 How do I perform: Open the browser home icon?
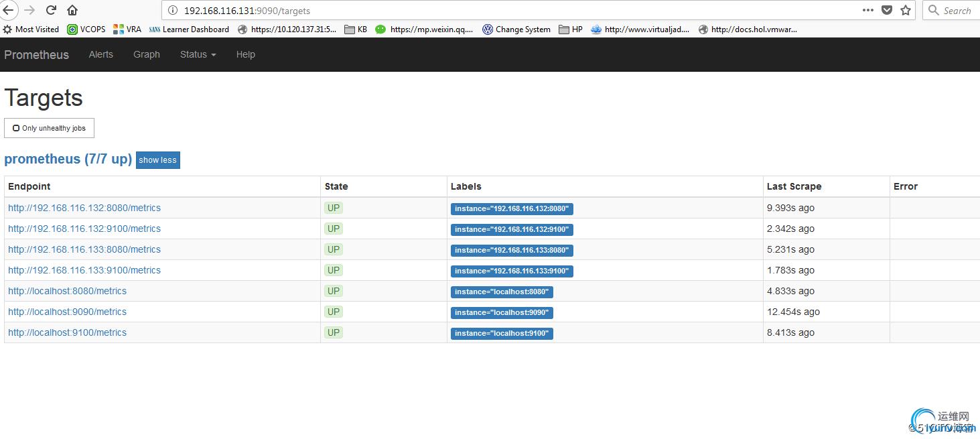pos(72,10)
